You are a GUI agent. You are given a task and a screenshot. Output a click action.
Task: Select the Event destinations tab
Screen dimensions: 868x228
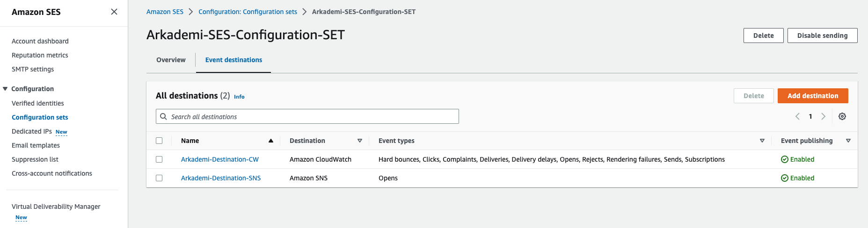[233, 60]
